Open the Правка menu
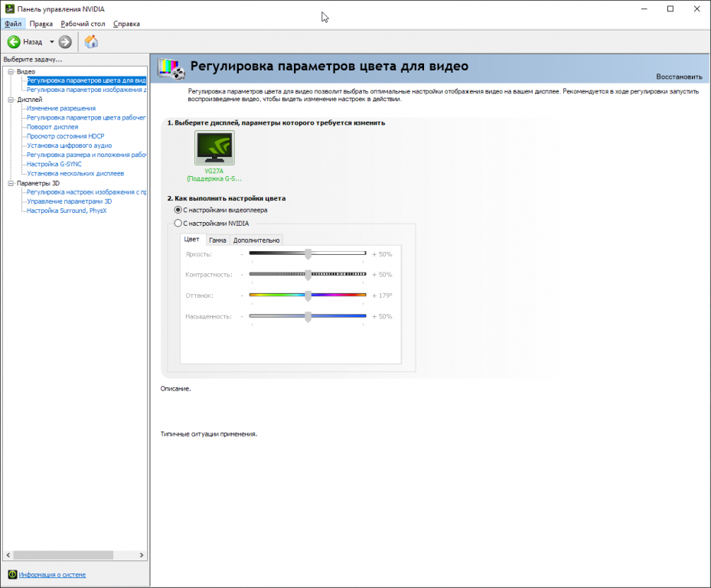The width and height of the screenshot is (711, 588). pos(41,24)
